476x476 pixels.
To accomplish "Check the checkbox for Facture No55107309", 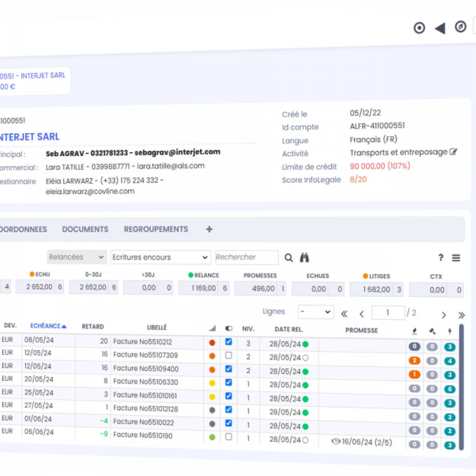I will (x=228, y=355).
